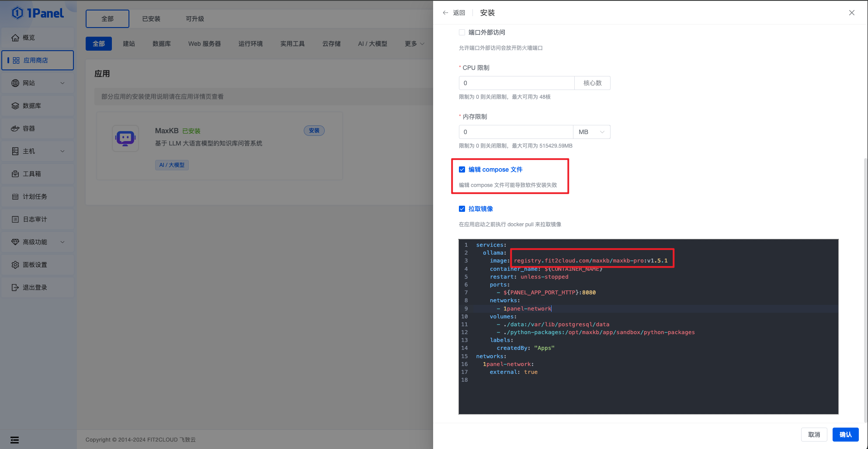The height and width of the screenshot is (449, 868).
Task: Click the MaxKB app title
Action: (167, 131)
